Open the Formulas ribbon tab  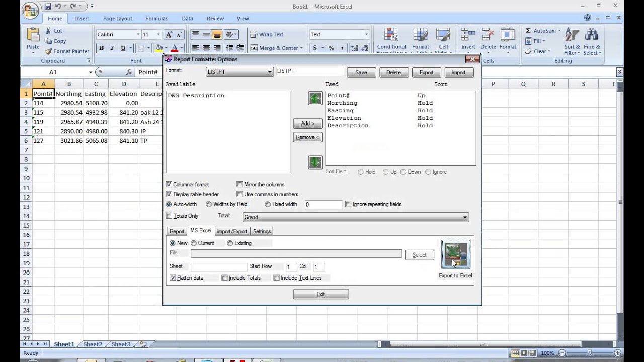(x=156, y=18)
